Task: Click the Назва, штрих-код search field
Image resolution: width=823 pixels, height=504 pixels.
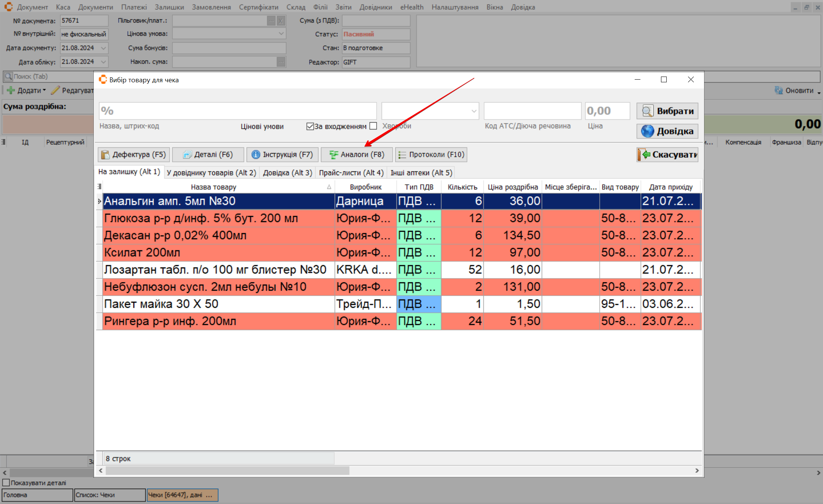Action: [x=237, y=111]
